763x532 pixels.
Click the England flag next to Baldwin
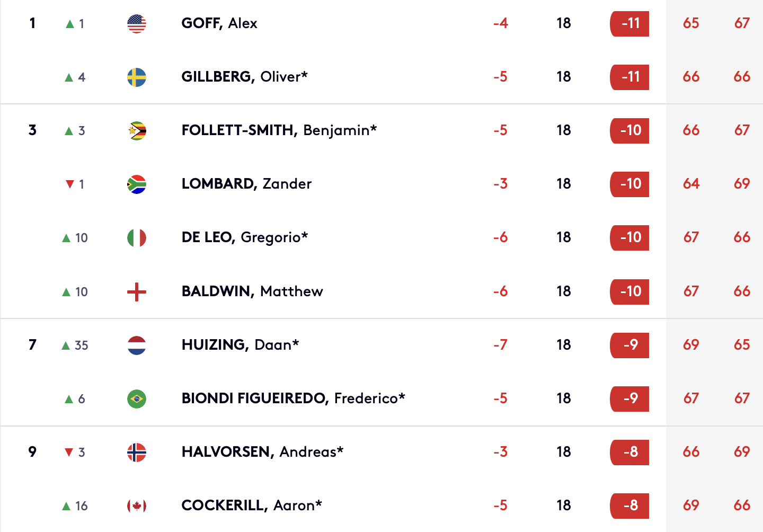coord(137,291)
